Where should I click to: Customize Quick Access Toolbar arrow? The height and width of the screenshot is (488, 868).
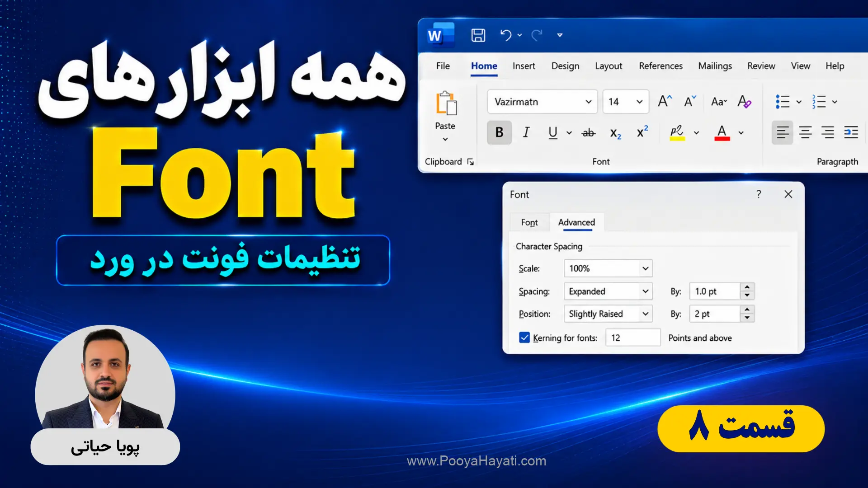point(560,35)
